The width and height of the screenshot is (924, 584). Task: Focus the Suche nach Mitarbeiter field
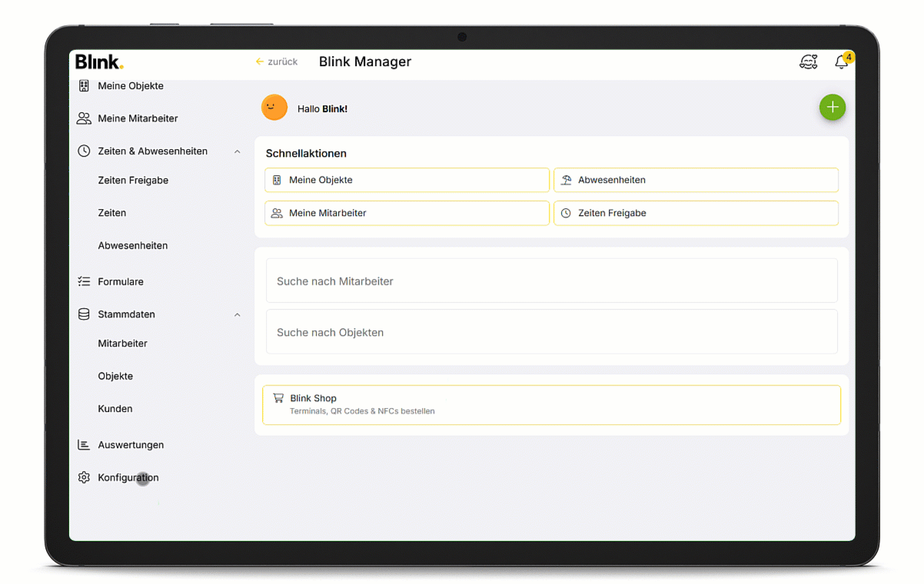point(551,281)
